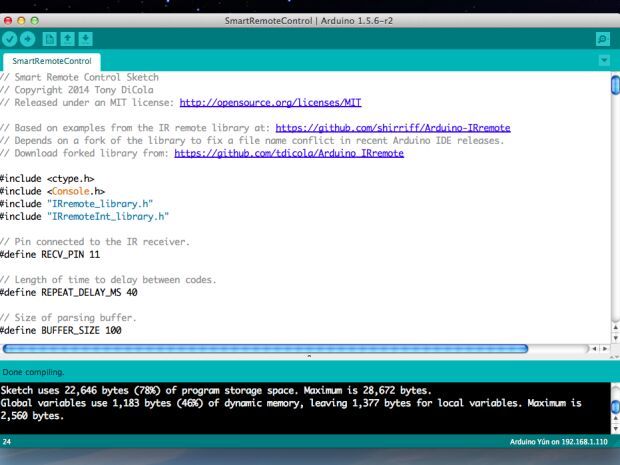This screenshot has height=465, width=620.
Task: Click the console scroll down arrow
Action: (615, 429)
